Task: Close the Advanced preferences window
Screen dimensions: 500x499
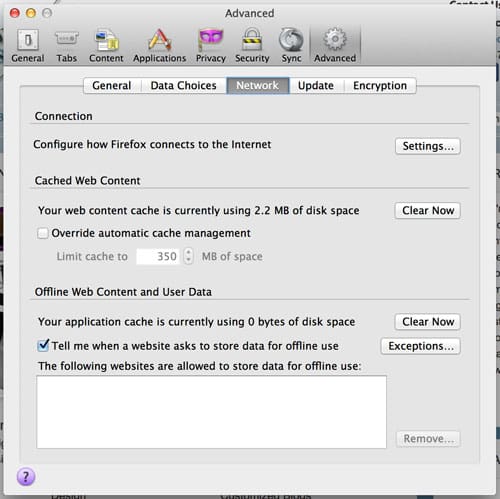Action: pyautogui.click(x=15, y=13)
